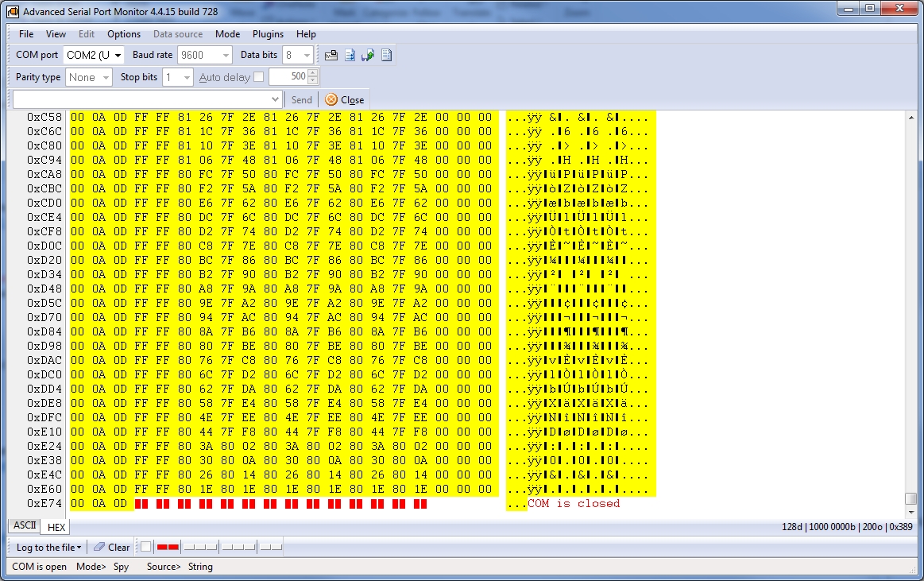Open the Baud rate dropdown
924x581 pixels.
point(226,55)
